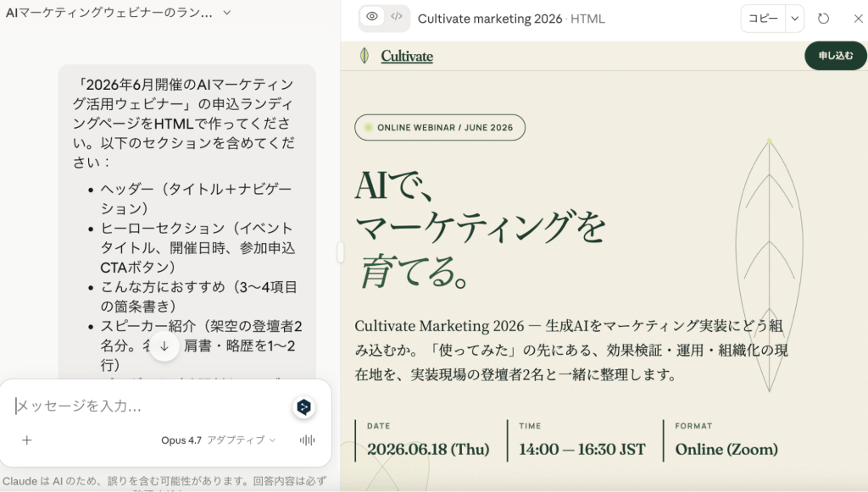868x492 pixels.
Task: Click the Online (Zoom) format text
Action: coord(726,449)
